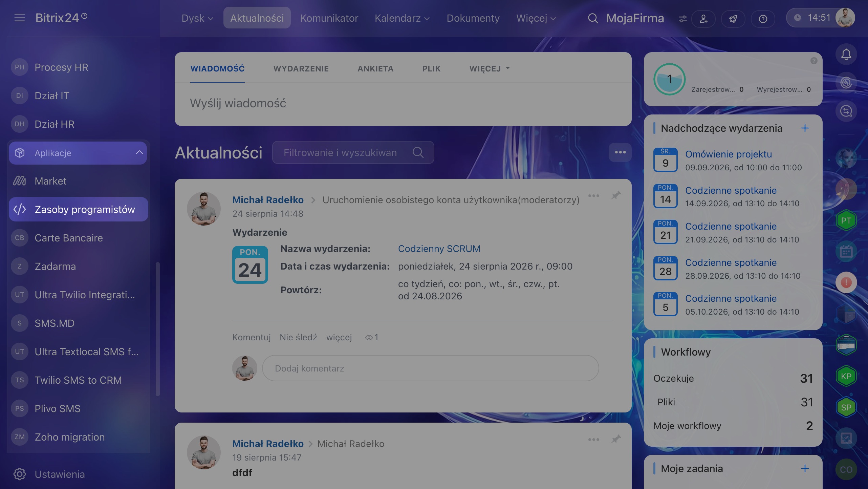Open the help question mark icon
Image resolution: width=868 pixels, height=489 pixels.
pos(763,19)
